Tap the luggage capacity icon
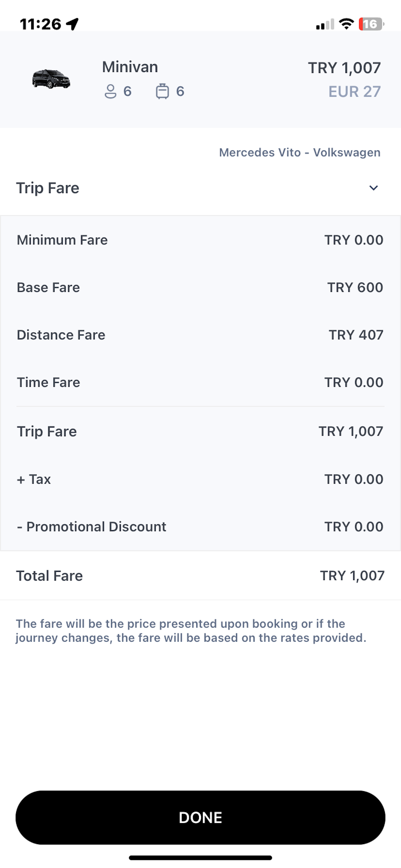401x868 pixels. 162,91
